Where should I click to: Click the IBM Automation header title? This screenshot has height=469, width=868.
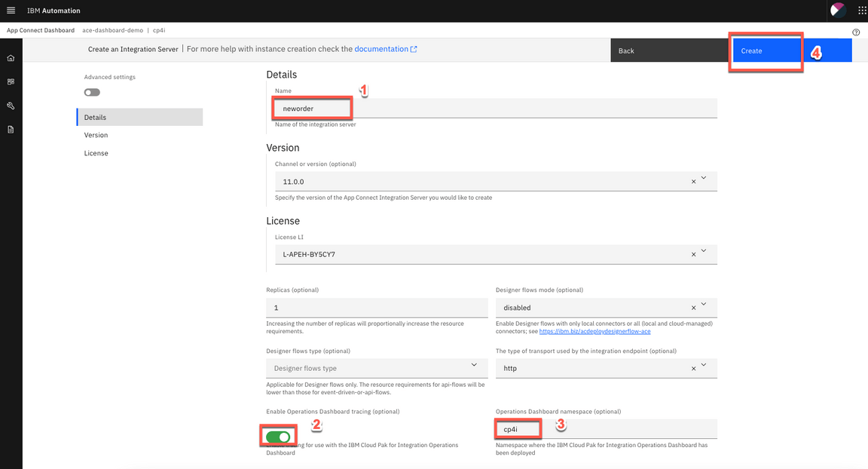pos(53,11)
